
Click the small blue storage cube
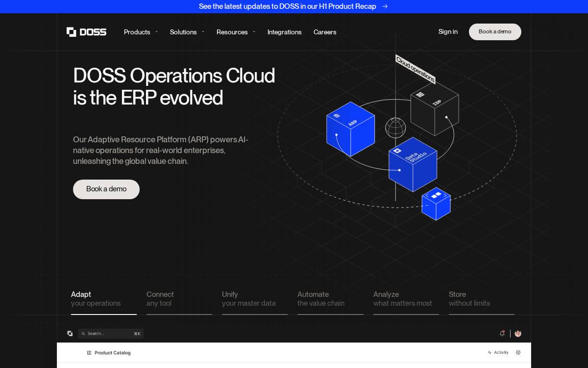point(436,204)
